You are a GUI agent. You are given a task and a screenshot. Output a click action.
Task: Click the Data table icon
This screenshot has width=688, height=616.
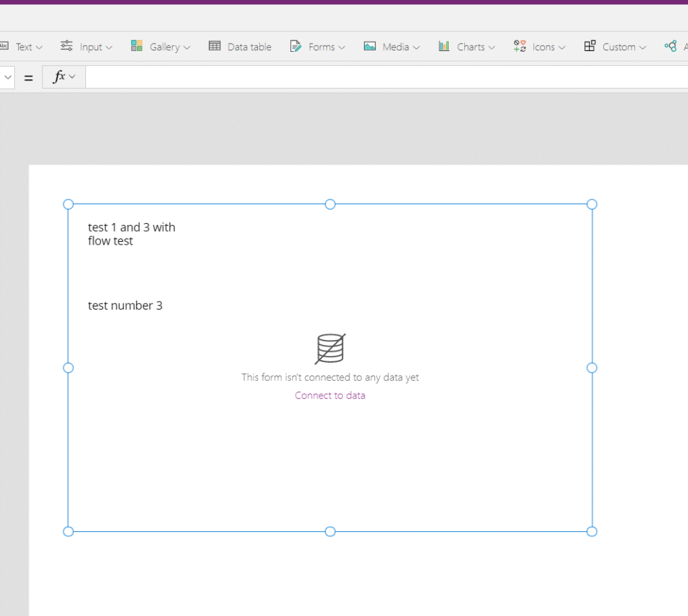pos(214,46)
